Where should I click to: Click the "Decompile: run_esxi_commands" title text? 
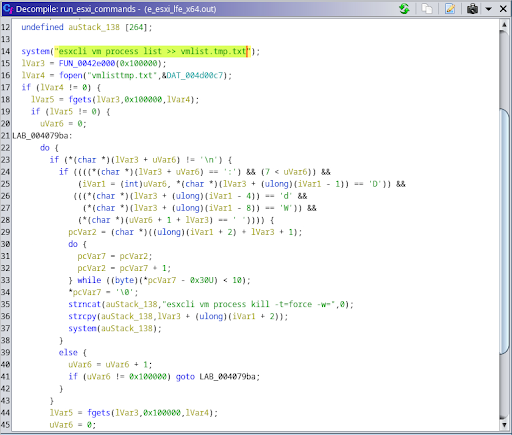coord(76,9)
